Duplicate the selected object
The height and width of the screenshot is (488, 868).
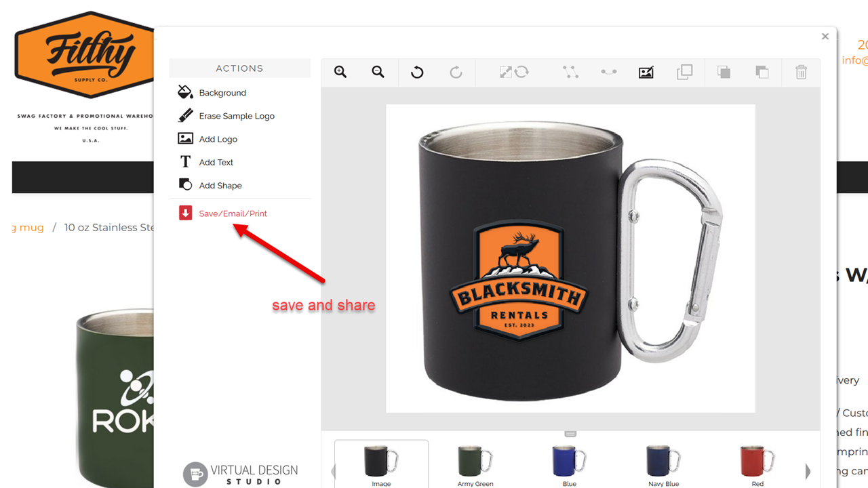685,72
